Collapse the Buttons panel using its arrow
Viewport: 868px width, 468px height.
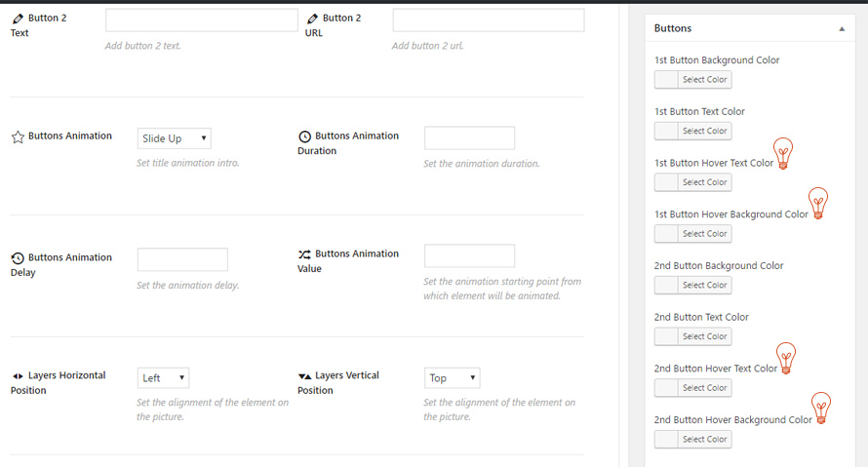pos(842,29)
